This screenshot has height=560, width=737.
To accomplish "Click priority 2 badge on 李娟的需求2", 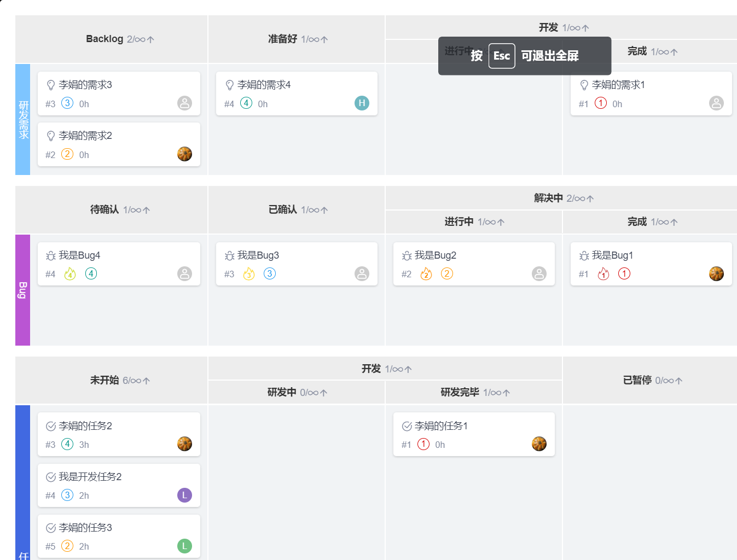I will pos(67,154).
